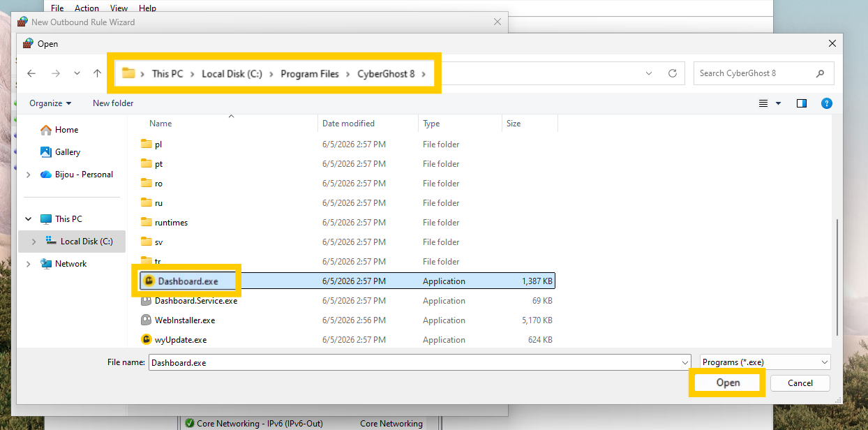868x430 pixels.
Task: Open the File name history dropdown
Action: click(x=684, y=362)
